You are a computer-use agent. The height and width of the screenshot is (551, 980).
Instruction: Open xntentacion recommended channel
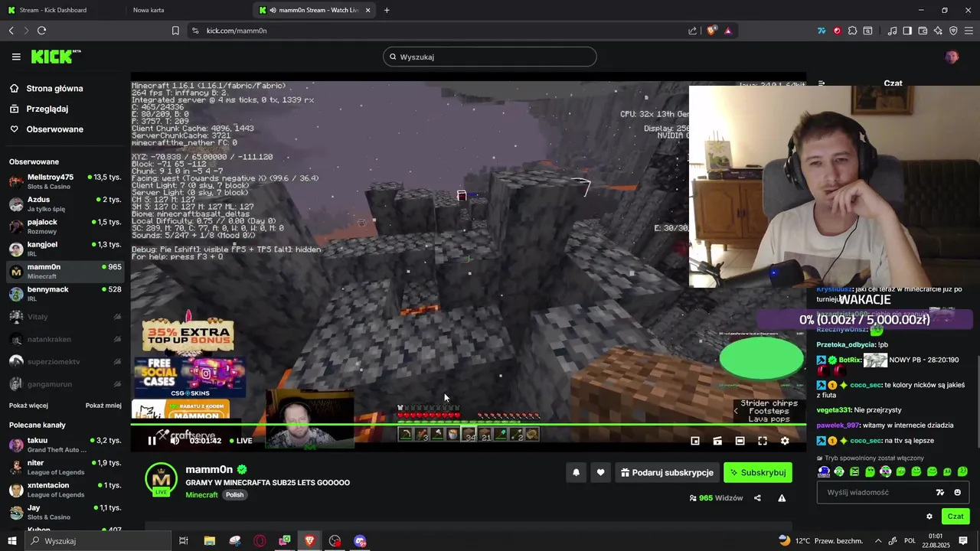pyautogui.click(x=64, y=490)
